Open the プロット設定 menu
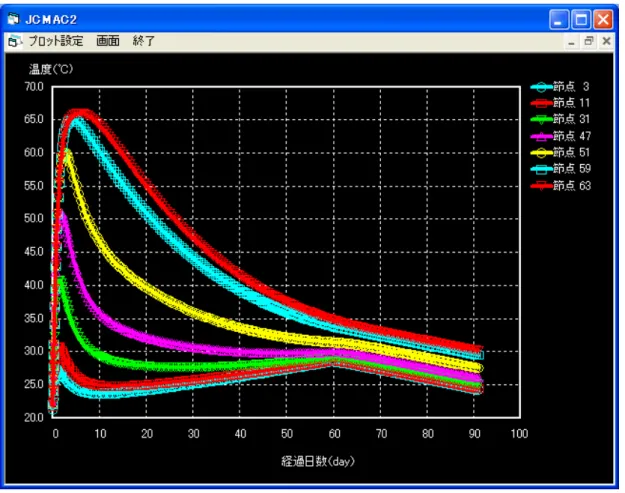The height and width of the screenshot is (493, 625). pyautogui.click(x=56, y=41)
